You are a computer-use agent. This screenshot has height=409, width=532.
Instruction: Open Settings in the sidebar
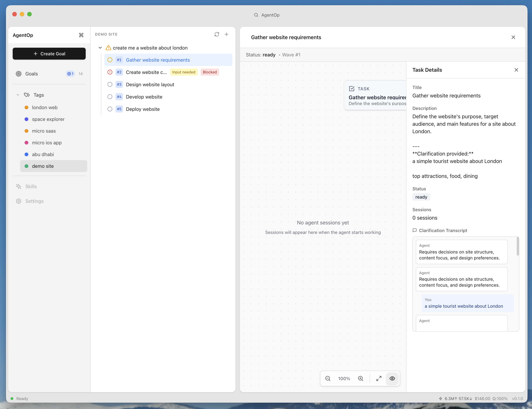tap(34, 201)
